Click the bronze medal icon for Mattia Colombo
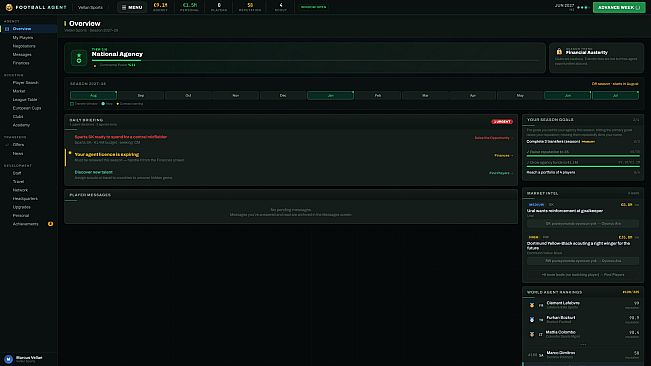The height and width of the screenshot is (366, 651). pos(532,334)
